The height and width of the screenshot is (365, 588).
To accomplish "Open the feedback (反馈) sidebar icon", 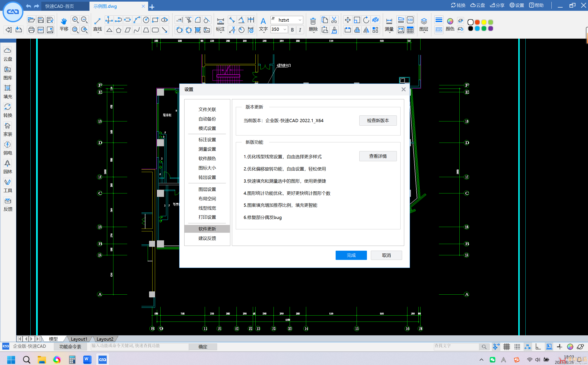I will click(x=8, y=205).
